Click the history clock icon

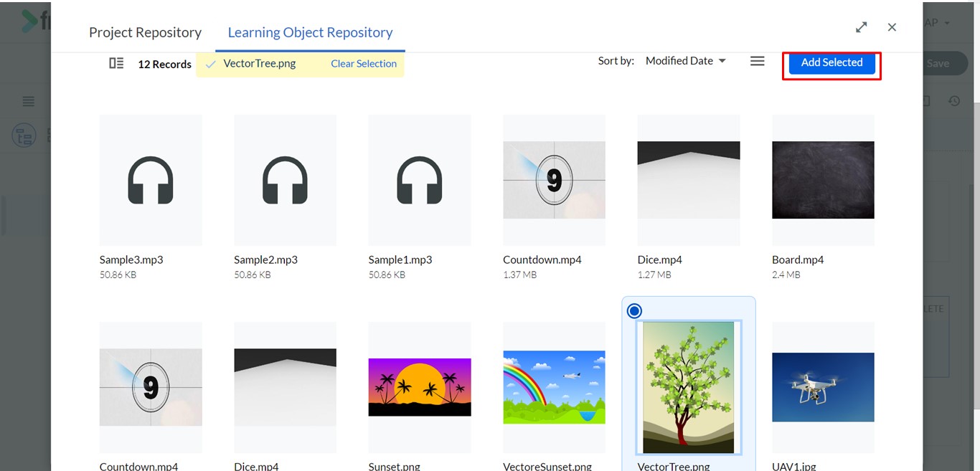point(954,101)
